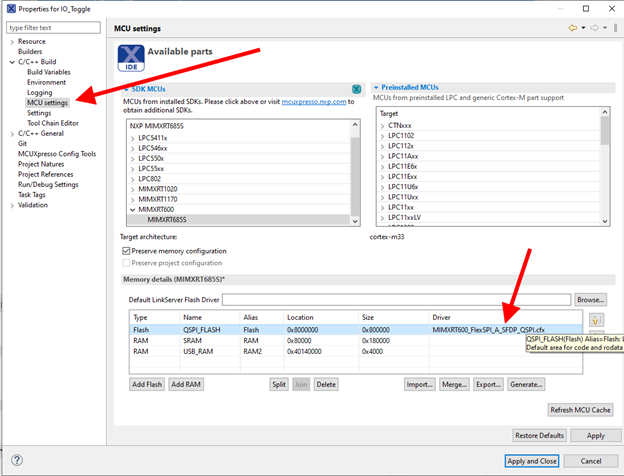Expand the CTNxxx target
Image resolution: width=624 pixels, height=476 pixels.
pyautogui.click(x=382, y=126)
